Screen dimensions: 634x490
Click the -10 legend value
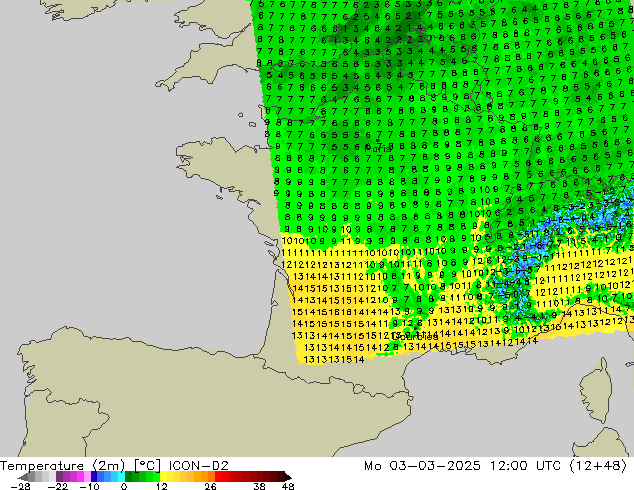pos(89,486)
